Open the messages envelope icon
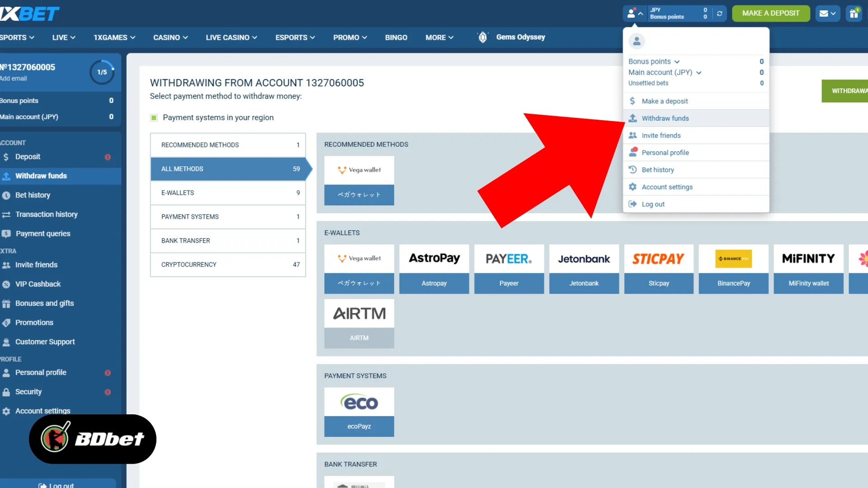The image size is (868, 488). (x=828, y=14)
